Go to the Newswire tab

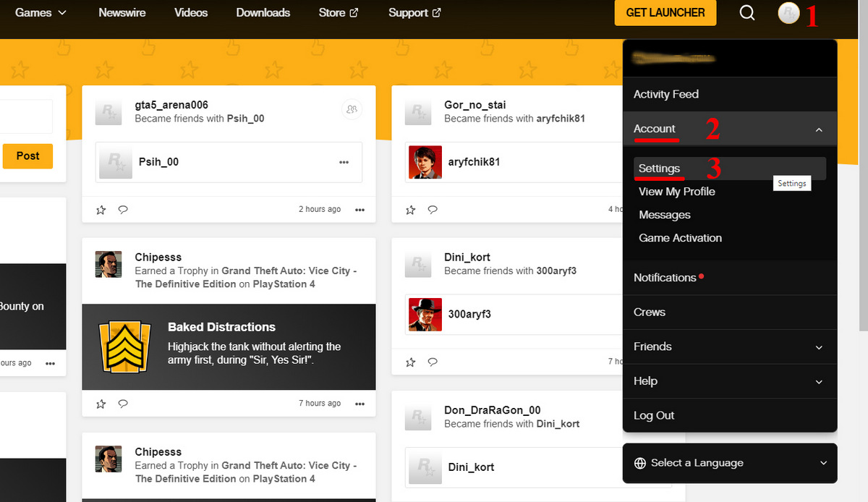pos(122,13)
